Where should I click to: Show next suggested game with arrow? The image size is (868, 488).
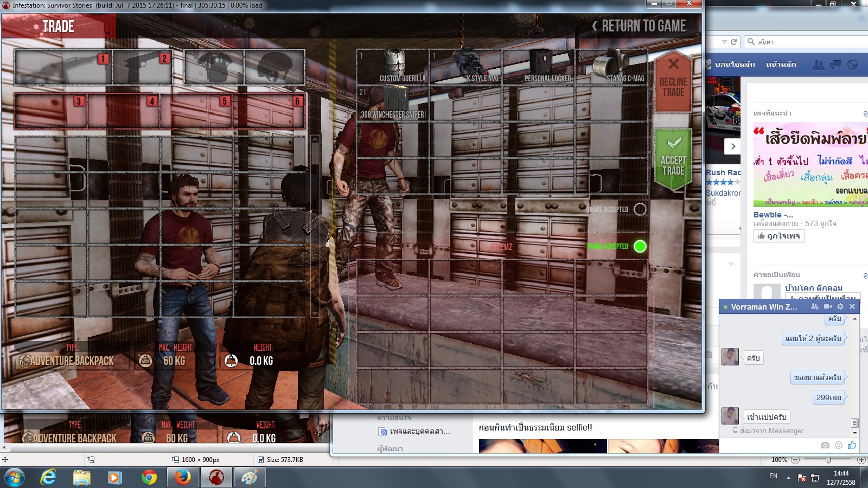tap(733, 146)
